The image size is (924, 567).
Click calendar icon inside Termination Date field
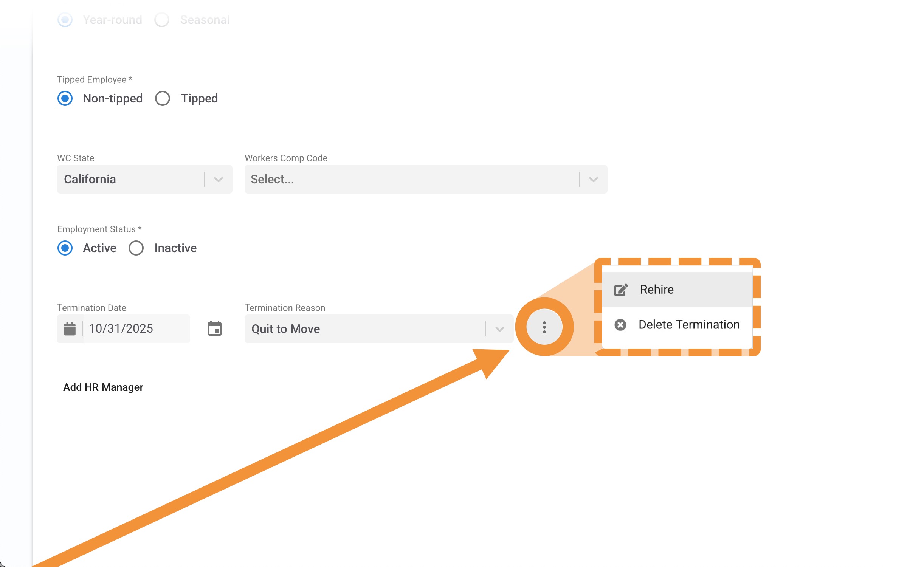[70, 328]
